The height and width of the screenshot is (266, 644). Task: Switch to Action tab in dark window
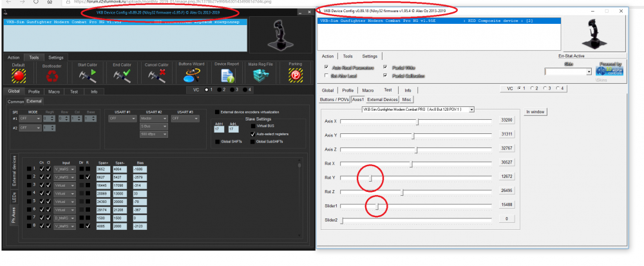pos(14,57)
